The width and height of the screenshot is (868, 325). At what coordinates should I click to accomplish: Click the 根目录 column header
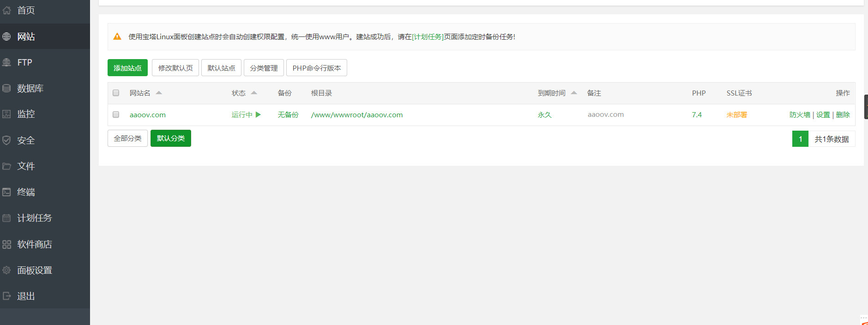click(321, 93)
